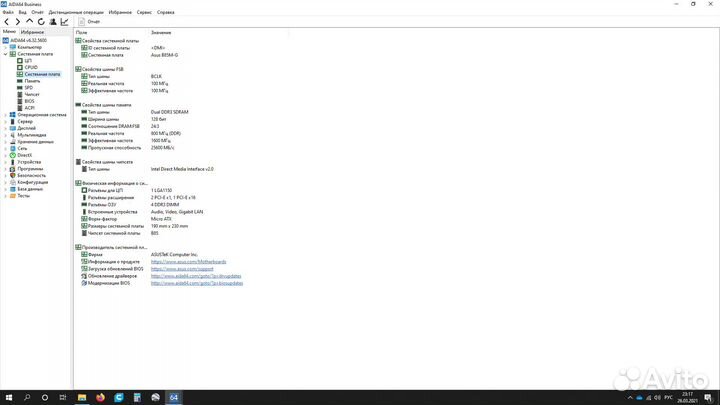Switch to the Избранное tab
The width and height of the screenshot is (720, 405).
(32, 32)
